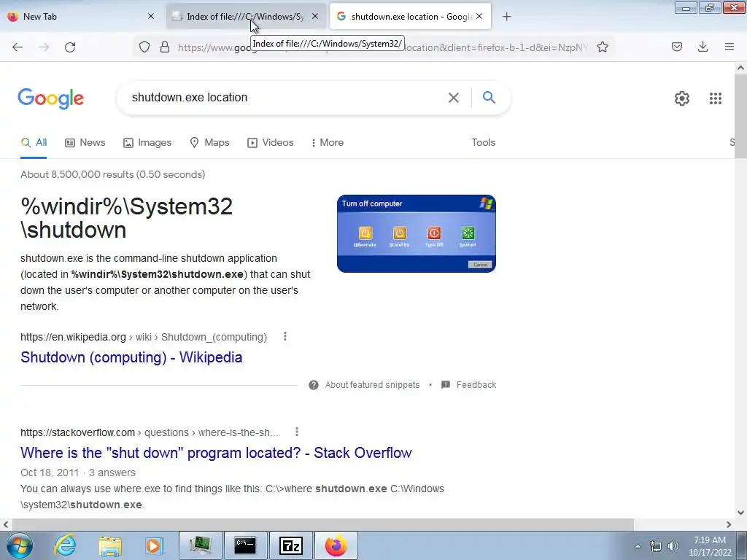Open the Turn off computer thumbnail image
The image size is (747, 560).
click(417, 234)
